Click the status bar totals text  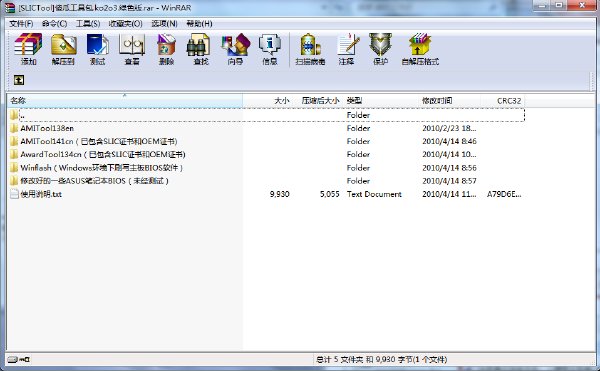click(x=382, y=360)
